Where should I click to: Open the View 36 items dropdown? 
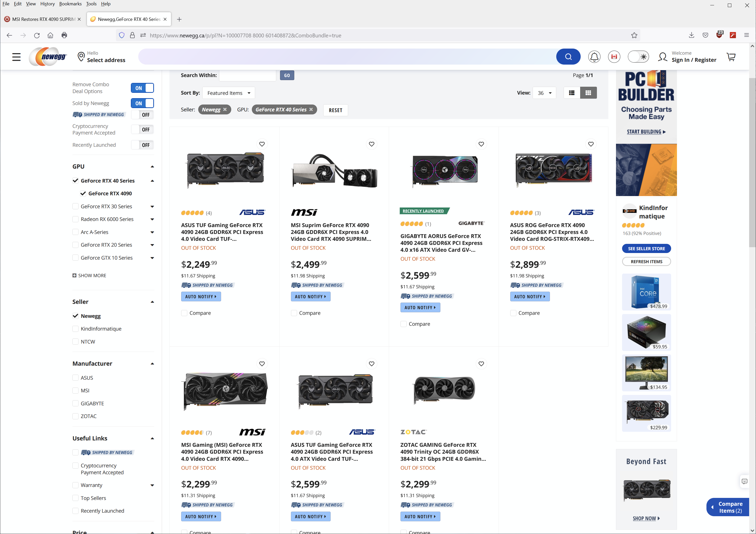pos(544,93)
